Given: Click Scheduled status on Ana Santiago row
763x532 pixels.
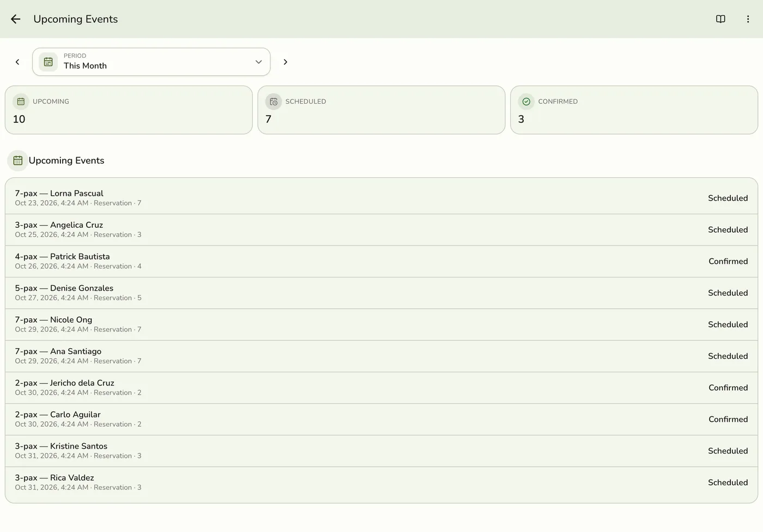Looking at the screenshot, I should point(728,356).
